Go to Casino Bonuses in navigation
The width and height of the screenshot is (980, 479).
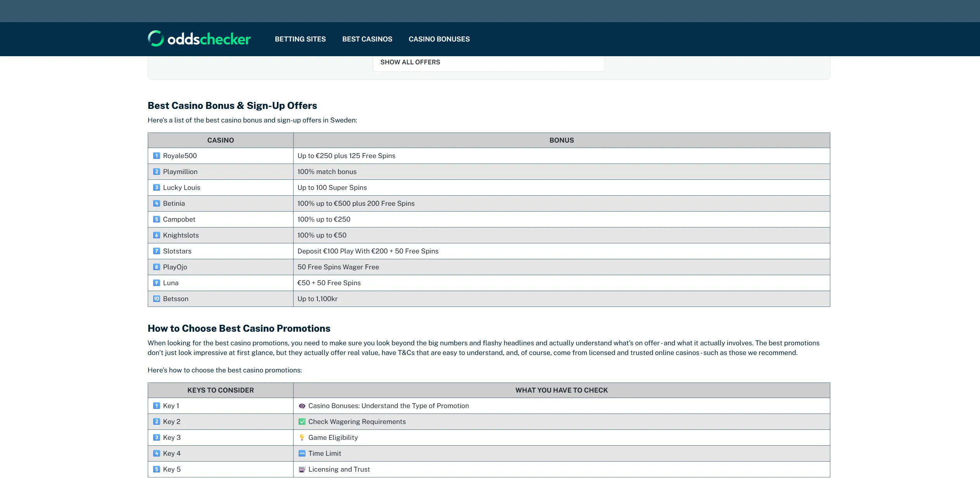pos(439,39)
